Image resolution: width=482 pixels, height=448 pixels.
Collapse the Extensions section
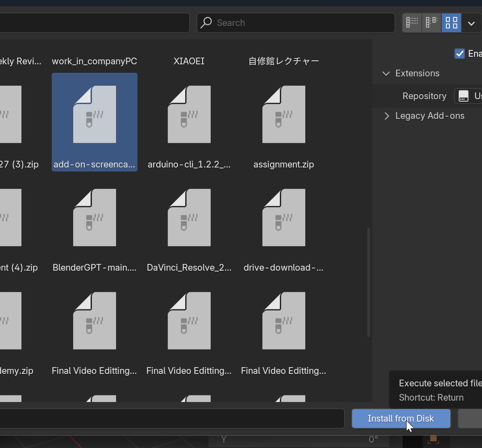coord(386,73)
